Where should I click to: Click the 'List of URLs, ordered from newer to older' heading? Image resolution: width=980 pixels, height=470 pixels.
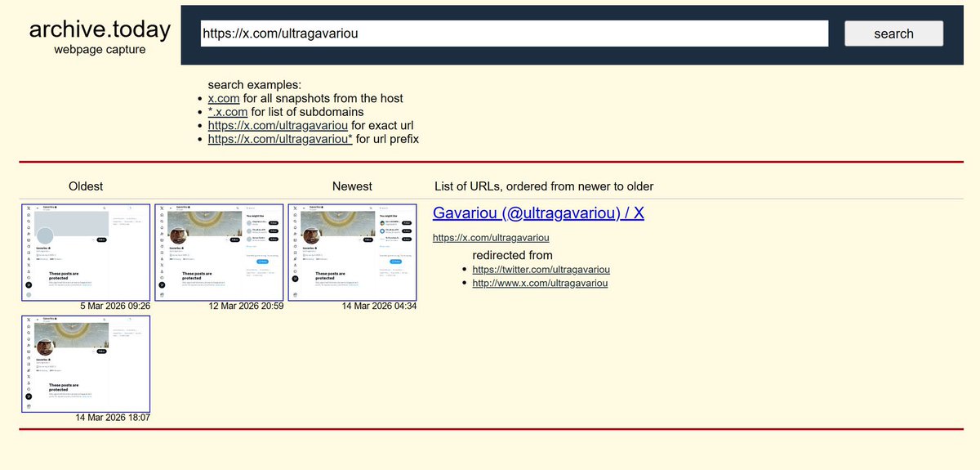point(544,186)
